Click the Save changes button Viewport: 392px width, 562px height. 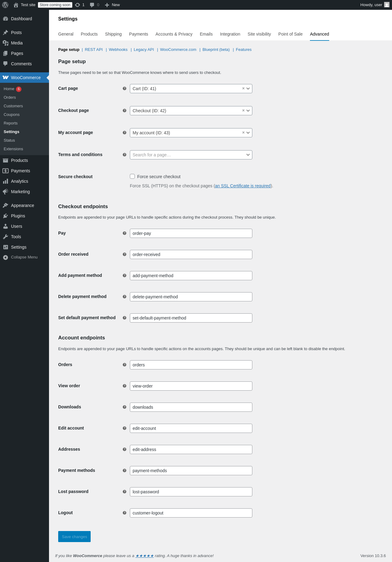(74, 537)
